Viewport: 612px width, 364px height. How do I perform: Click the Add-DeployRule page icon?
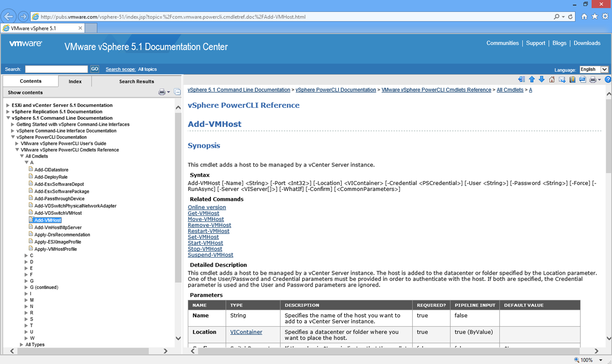click(x=31, y=177)
